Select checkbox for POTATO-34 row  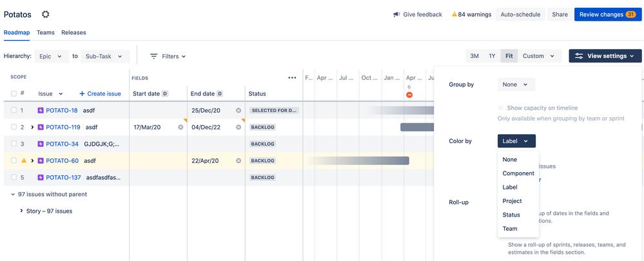[x=14, y=144]
